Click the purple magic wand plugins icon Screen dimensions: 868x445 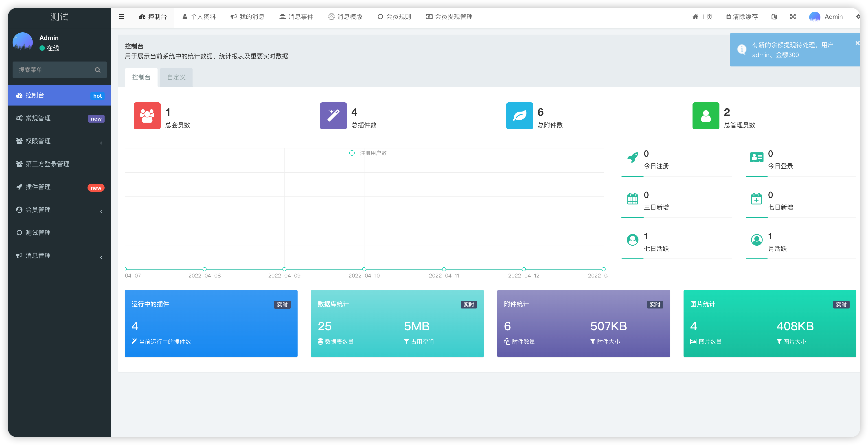[x=333, y=116]
